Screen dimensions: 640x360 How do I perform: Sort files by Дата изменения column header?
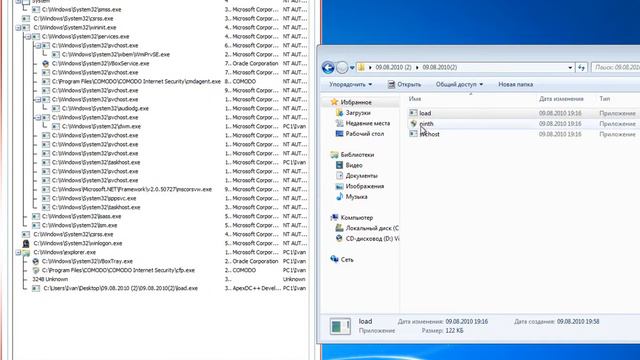click(x=561, y=99)
